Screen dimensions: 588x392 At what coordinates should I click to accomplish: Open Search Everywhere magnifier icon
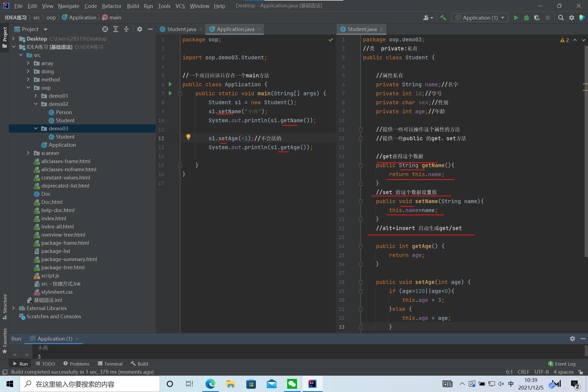coord(561,18)
